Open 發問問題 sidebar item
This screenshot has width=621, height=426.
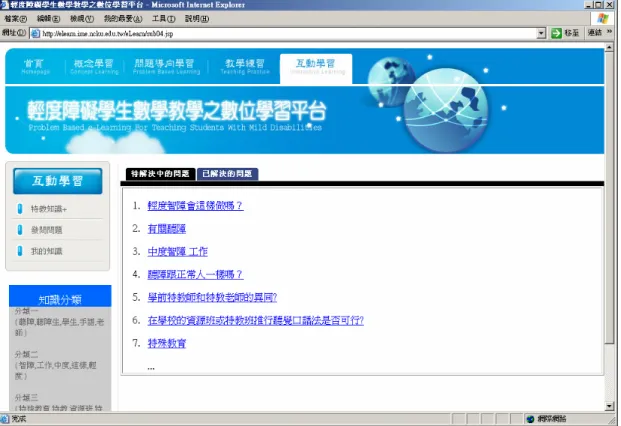46,230
